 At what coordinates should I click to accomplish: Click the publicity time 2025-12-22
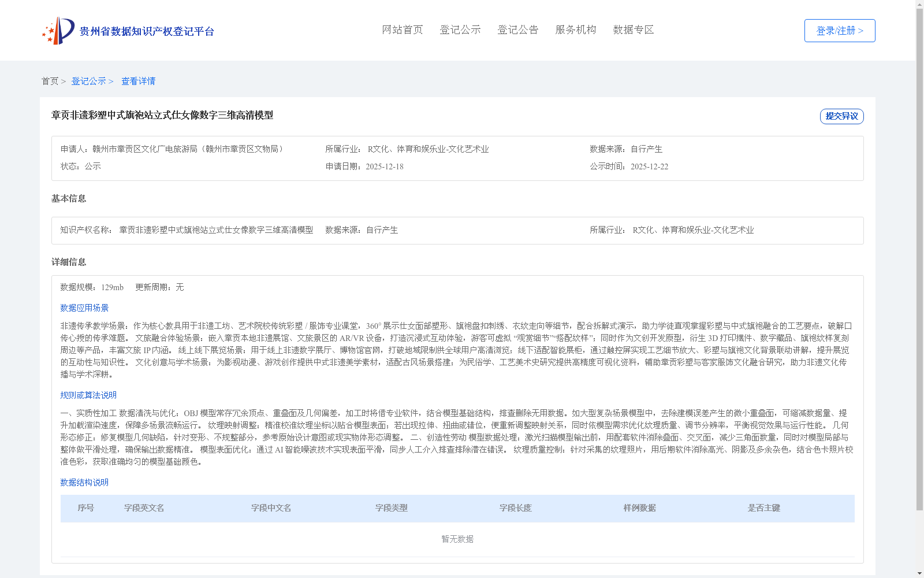[x=649, y=166]
